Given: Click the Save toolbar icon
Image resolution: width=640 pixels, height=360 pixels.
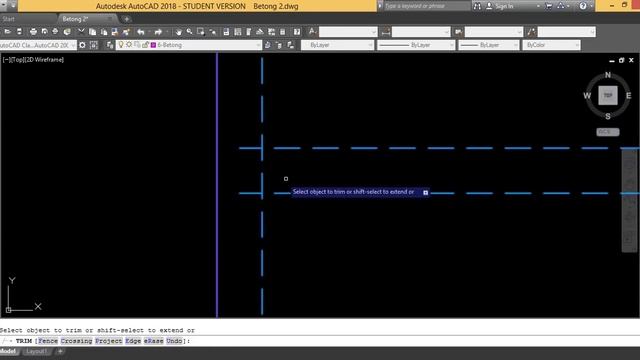Looking at the screenshot, I should point(19,32).
